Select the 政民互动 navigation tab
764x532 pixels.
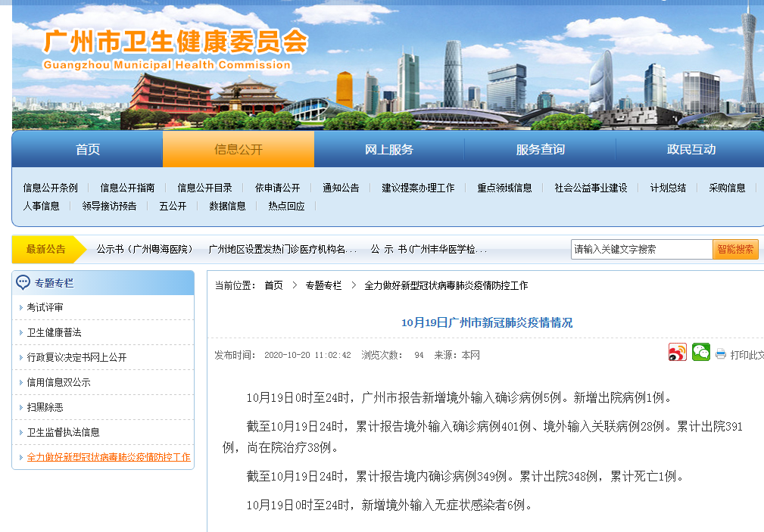pyautogui.click(x=691, y=150)
